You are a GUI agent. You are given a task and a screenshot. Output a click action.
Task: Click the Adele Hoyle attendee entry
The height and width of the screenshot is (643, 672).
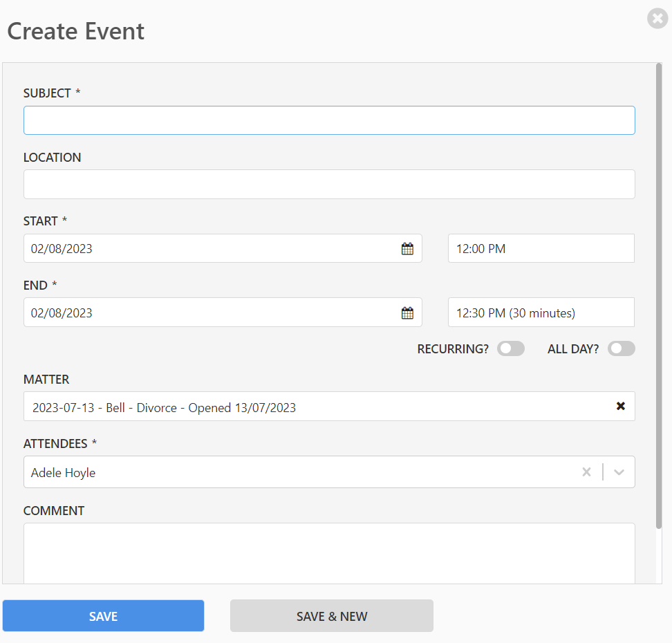(64, 472)
